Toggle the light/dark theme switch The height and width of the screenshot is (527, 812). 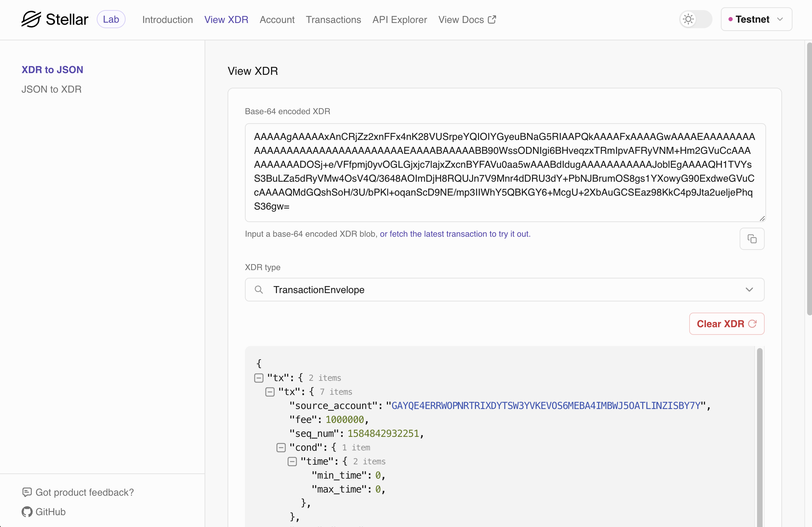coord(696,19)
